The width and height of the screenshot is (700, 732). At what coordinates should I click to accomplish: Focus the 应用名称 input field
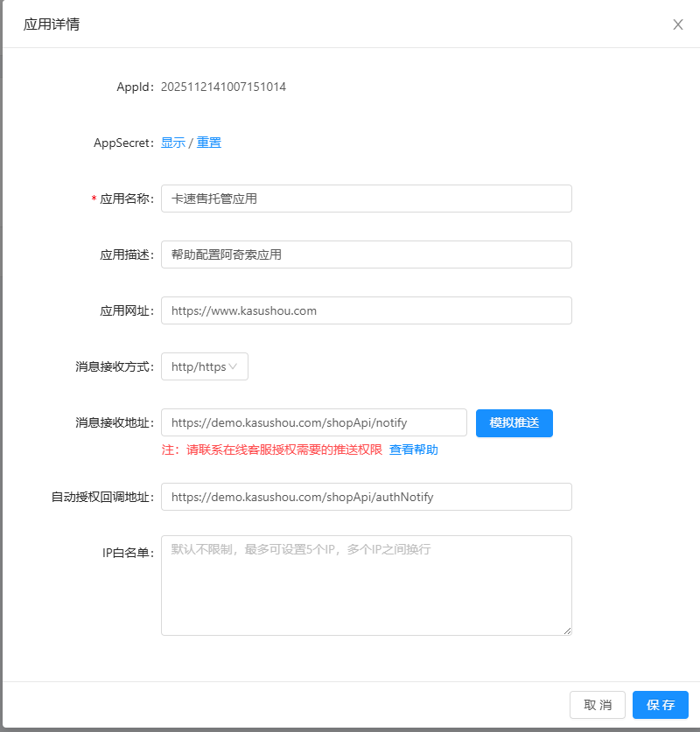click(366, 199)
